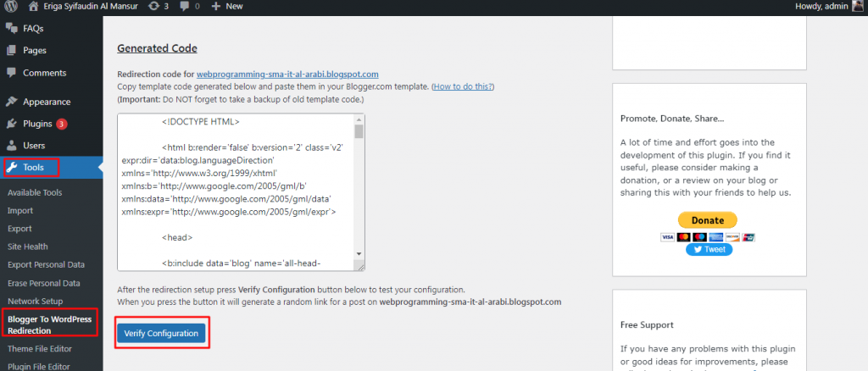Click the Verify Configuration button
Screen dimensions: 868x371
pos(161,334)
